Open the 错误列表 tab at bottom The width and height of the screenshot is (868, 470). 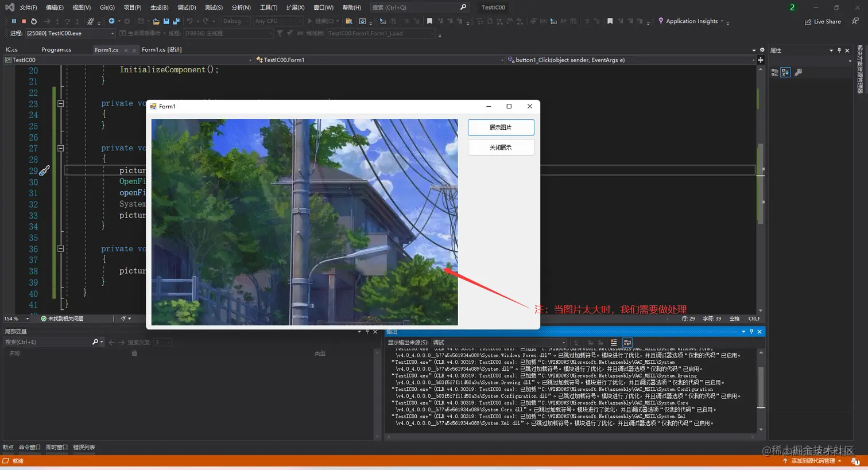point(84,447)
